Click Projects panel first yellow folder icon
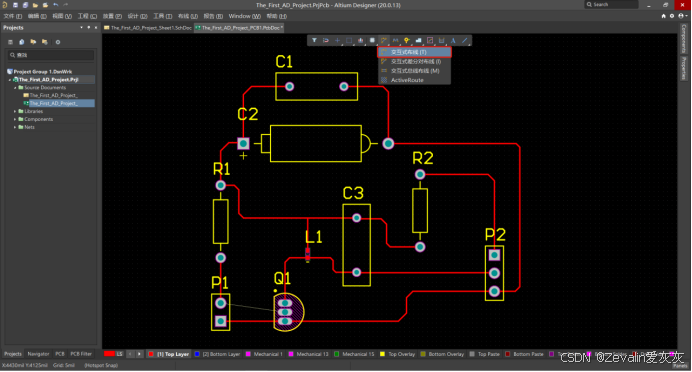The height and width of the screenshot is (372, 692). (33, 42)
